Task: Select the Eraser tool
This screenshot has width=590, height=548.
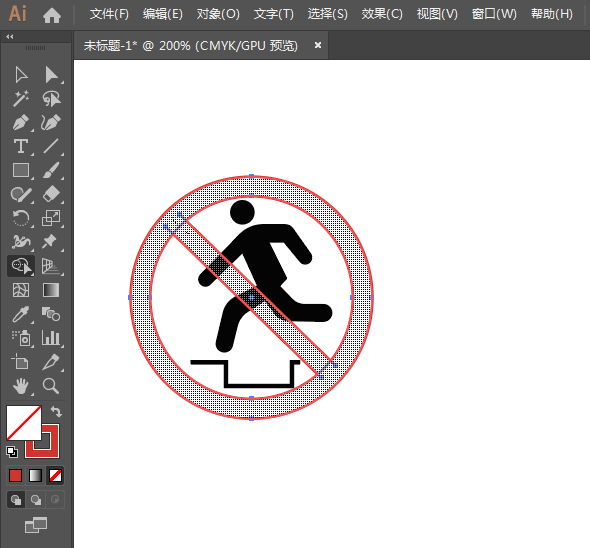Action: click(51, 194)
